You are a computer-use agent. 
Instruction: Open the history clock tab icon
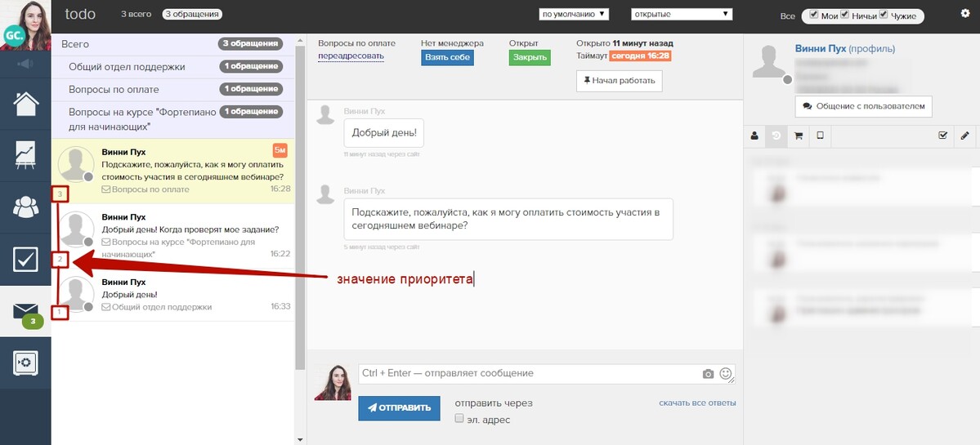(776, 136)
